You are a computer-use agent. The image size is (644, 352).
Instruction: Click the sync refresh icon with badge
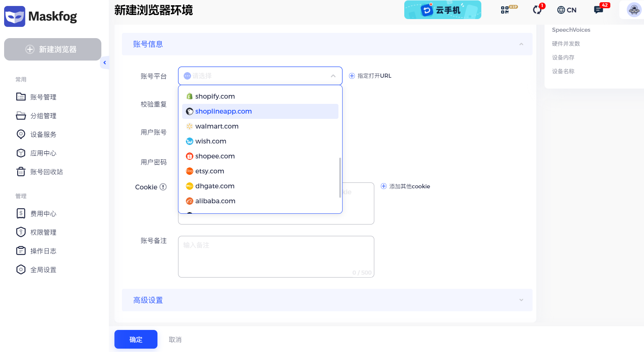[538, 9]
